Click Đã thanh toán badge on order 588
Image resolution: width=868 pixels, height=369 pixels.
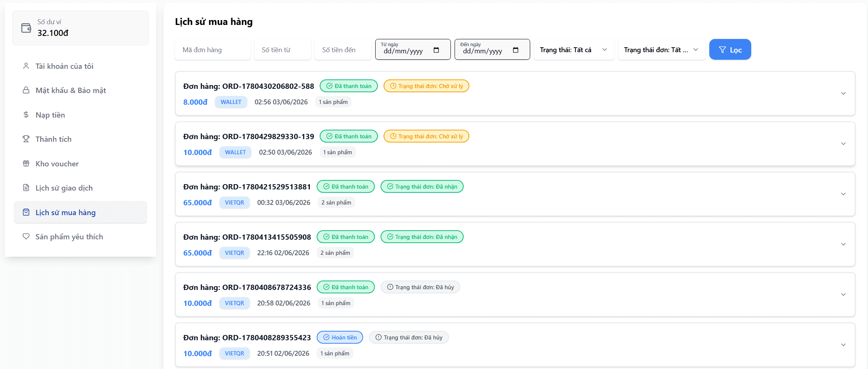click(349, 86)
